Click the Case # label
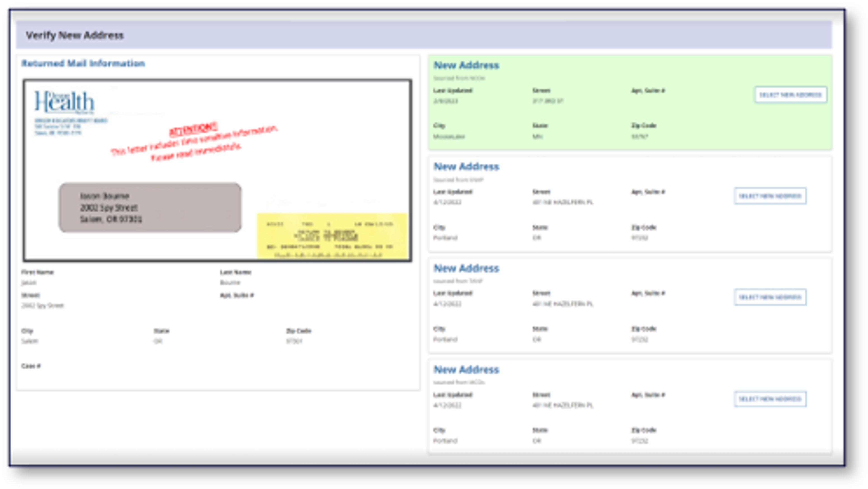 pyautogui.click(x=31, y=366)
